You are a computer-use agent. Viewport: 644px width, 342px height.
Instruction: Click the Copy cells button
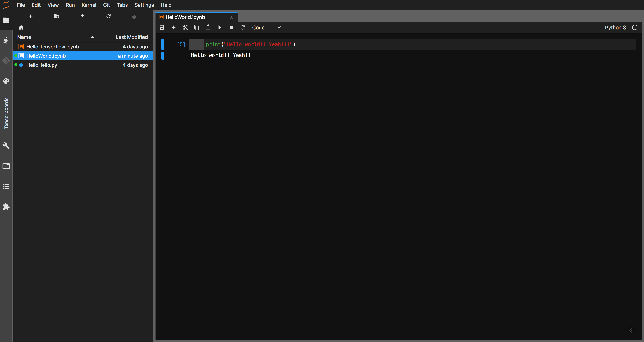coord(196,28)
